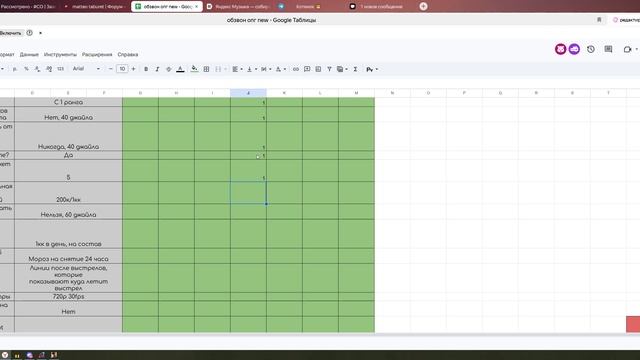Screen dimensions: 640x360
Task: Click the increase decimal places icon
Action: [49, 69]
